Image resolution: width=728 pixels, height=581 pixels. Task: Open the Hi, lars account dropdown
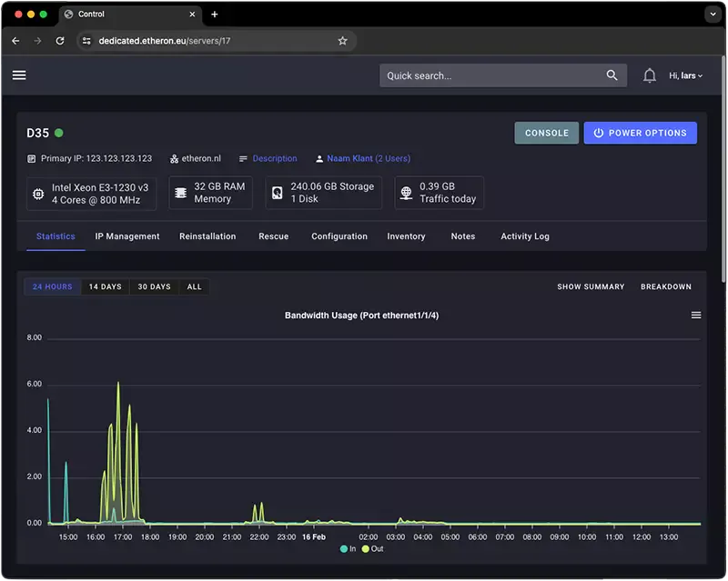point(685,75)
